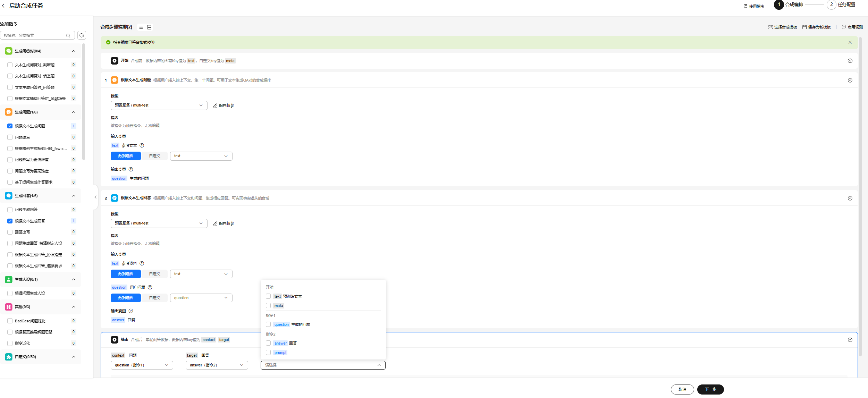
Task: Select 自定义 tab for question variable
Action: click(x=154, y=298)
